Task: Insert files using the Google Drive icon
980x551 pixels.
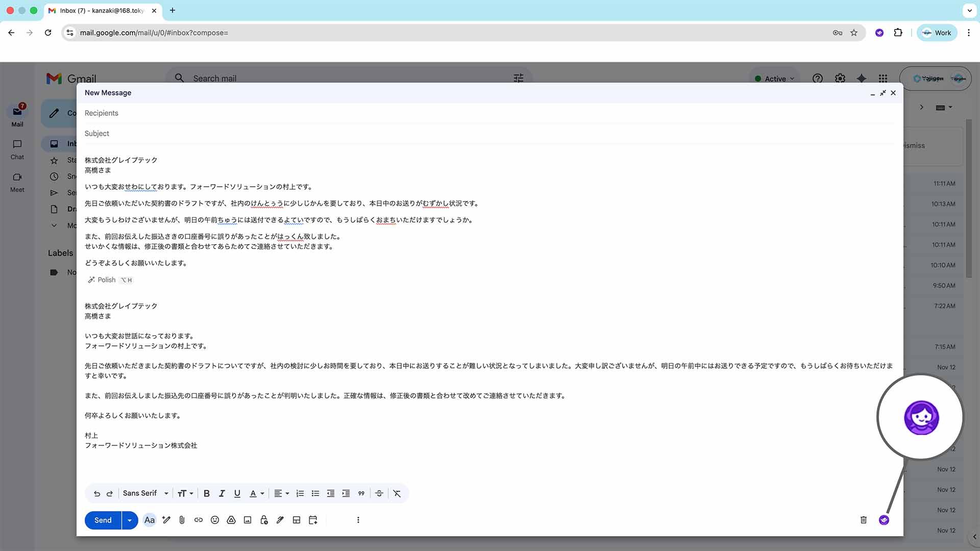Action: (231, 520)
